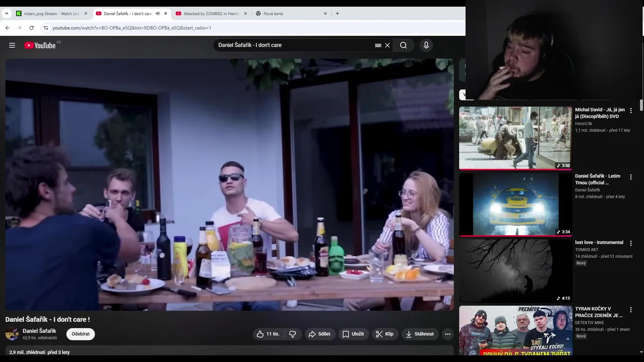
Task: Open more actions three-dot menu under video
Action: tap(448, 334)
